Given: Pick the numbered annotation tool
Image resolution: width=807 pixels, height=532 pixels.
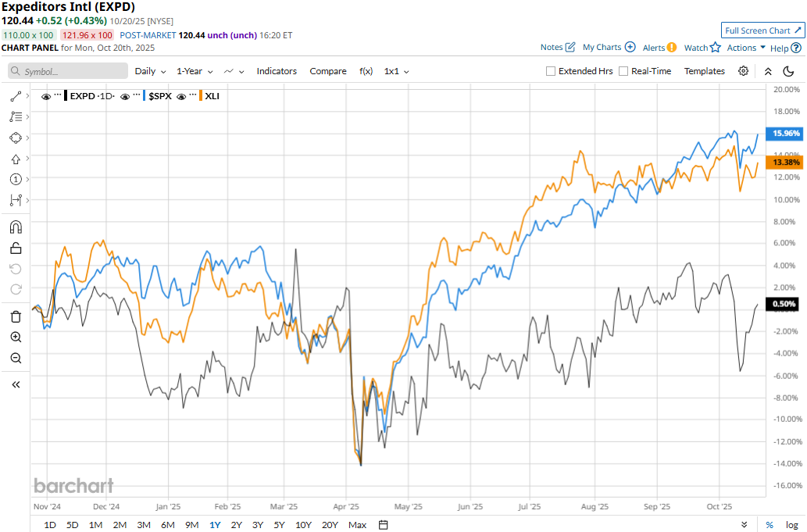Looking at the screenshot, I should (x=16, y=179).
